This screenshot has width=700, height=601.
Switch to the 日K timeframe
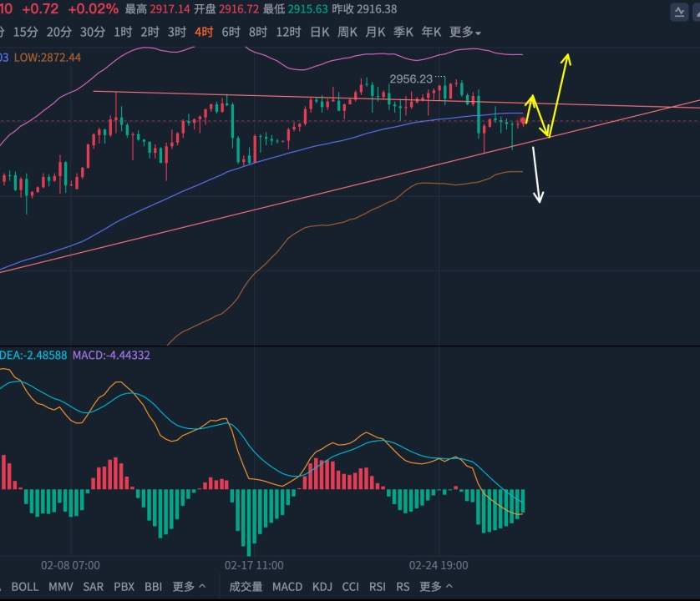[x=320, y=32]
